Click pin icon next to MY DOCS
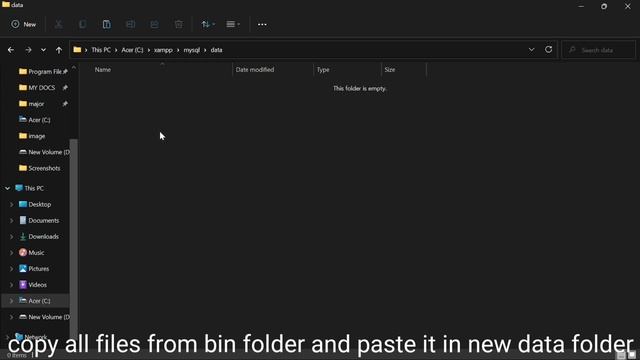640x360 pixels. (x=65, y=88)
